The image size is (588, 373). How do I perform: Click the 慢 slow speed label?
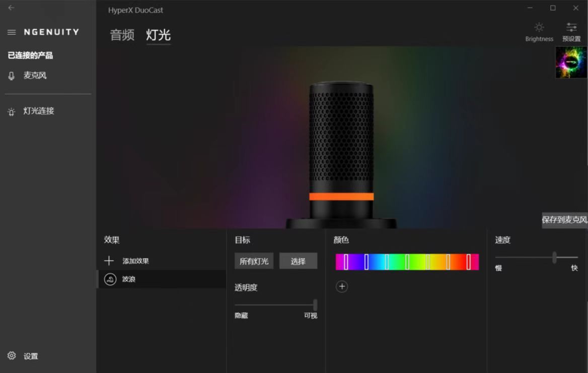tap(498, 268)
